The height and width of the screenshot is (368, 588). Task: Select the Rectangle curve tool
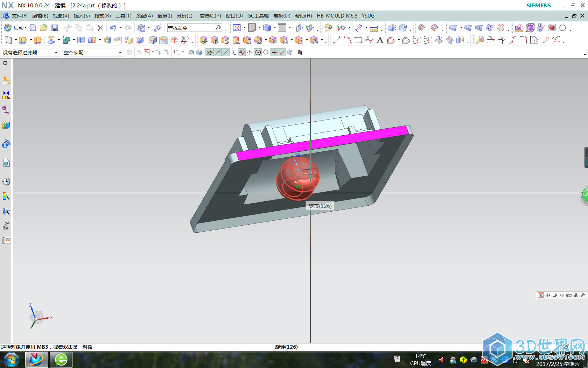pyautogui.click(x=358, y=40)
